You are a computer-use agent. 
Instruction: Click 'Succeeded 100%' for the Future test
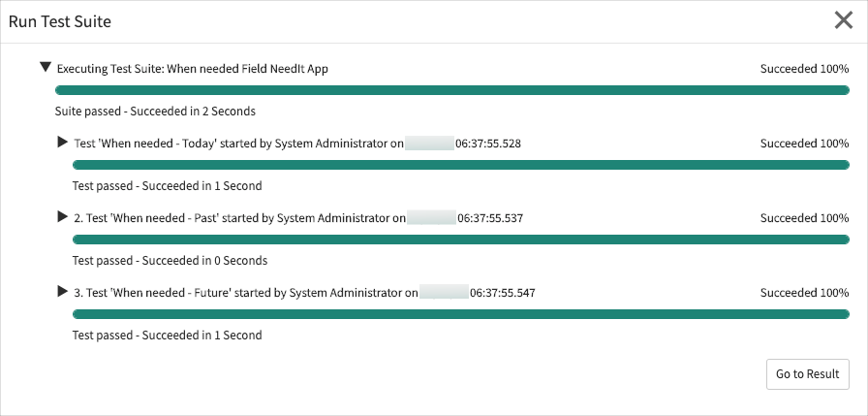pyautogui.click(x=804, y=293)
